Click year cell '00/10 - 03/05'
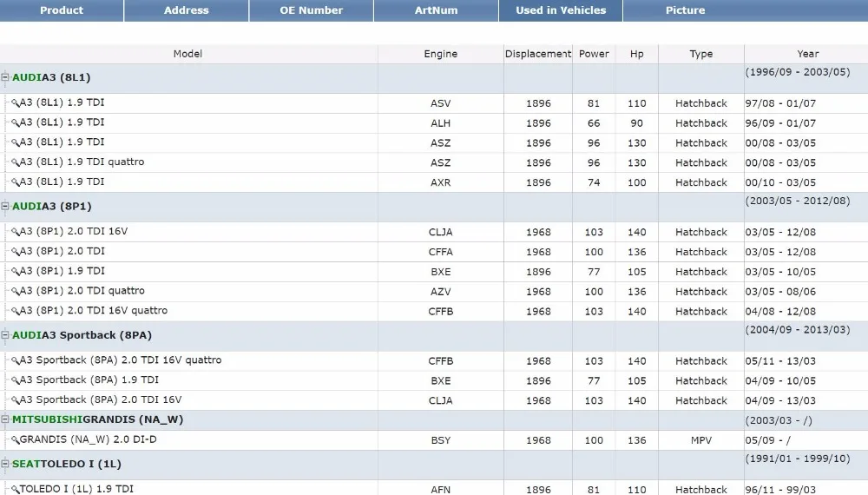Viewport: 868px width, 495px height. pyautogui.click(x=780, y=182)
